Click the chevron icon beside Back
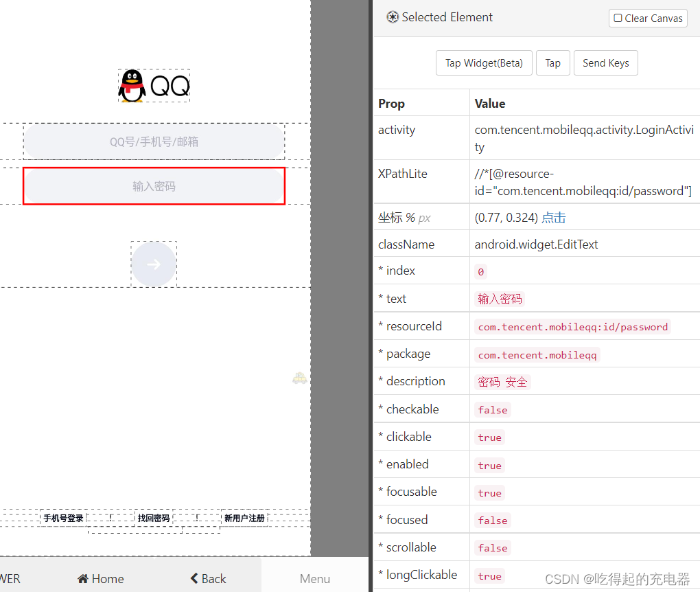Image resolution: width=700 pixels, height=592 pixels. coord(194,578)
